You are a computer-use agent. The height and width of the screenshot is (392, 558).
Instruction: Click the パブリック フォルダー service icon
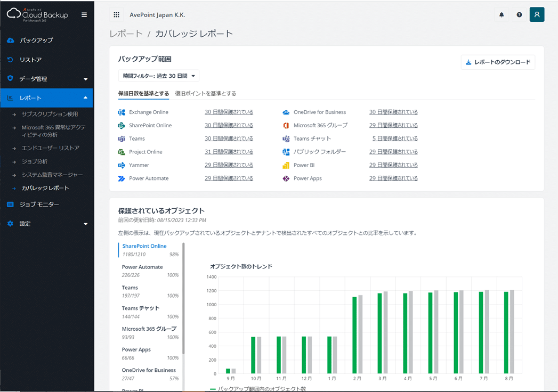pos(286,152)
